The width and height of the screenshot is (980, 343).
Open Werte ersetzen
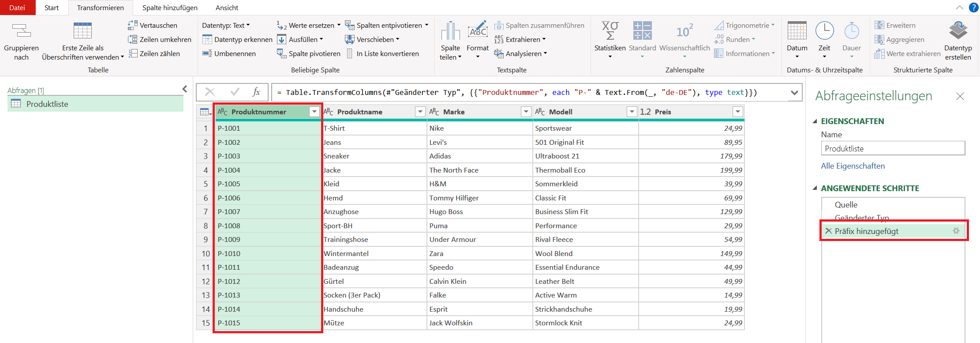tap(308, 25)
